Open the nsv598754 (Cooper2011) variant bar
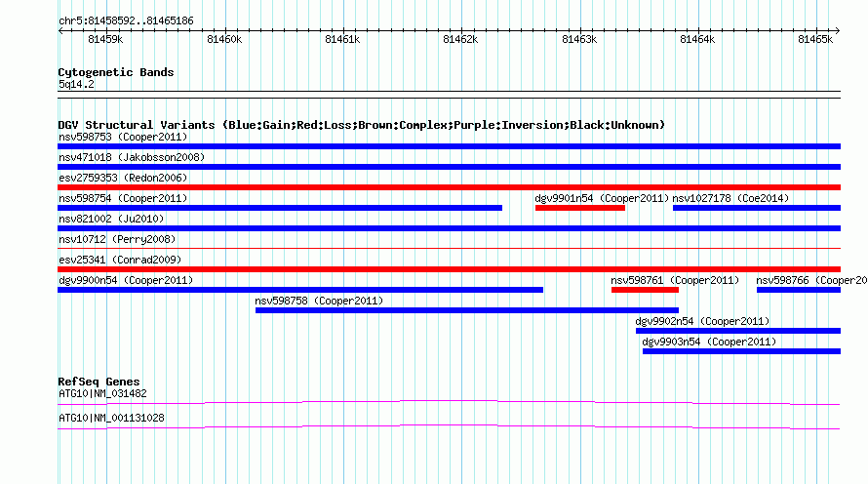Image resolution: width=868 pixels, height=484 pixels. pos(280,208)
